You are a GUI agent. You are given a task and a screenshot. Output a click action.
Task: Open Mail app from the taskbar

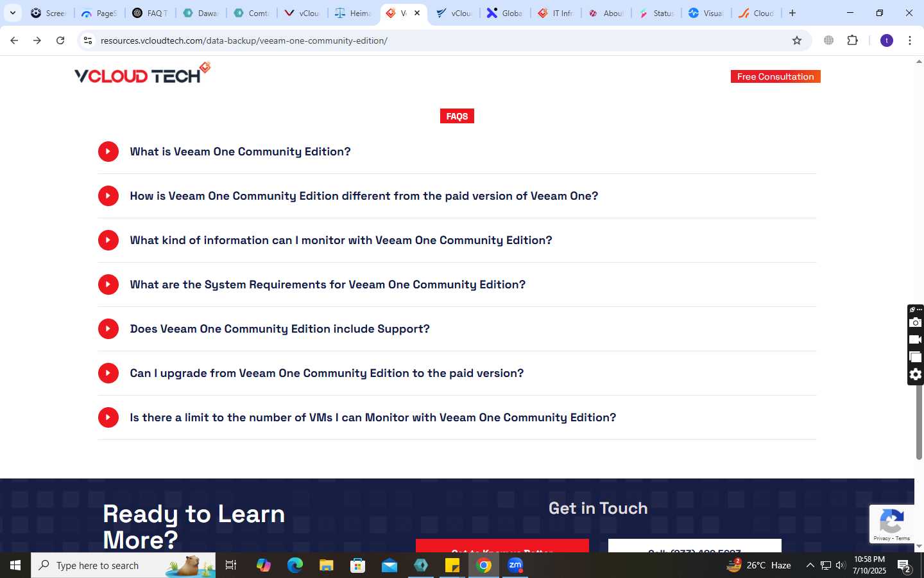click(x=389, y=565)
